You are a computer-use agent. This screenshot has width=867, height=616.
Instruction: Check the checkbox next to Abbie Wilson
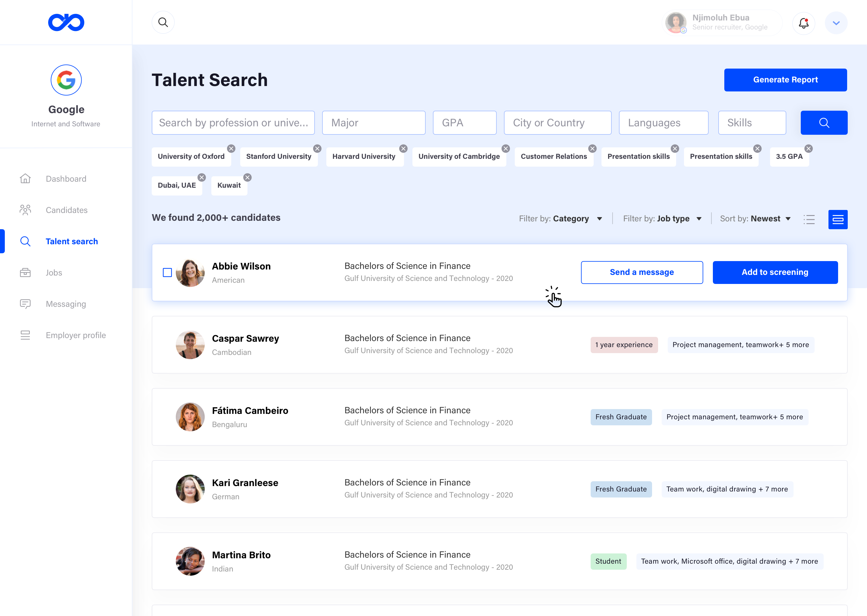[167, 272]
